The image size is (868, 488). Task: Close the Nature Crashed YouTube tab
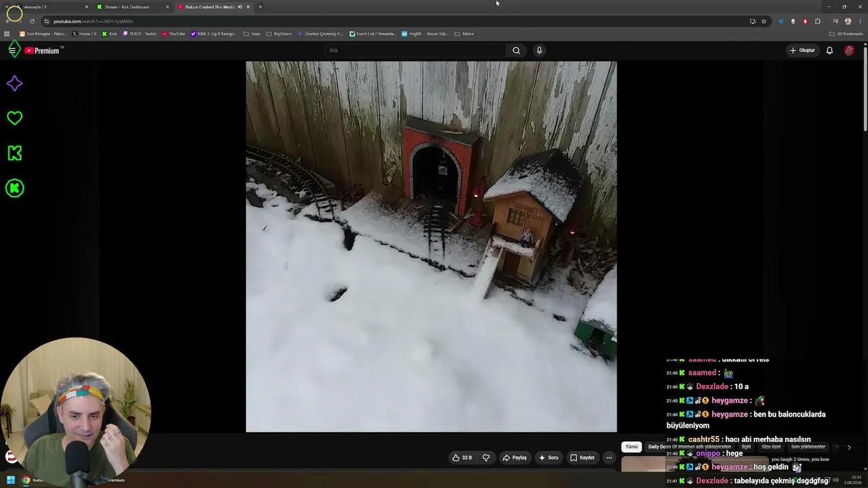(x=248, y=7)
